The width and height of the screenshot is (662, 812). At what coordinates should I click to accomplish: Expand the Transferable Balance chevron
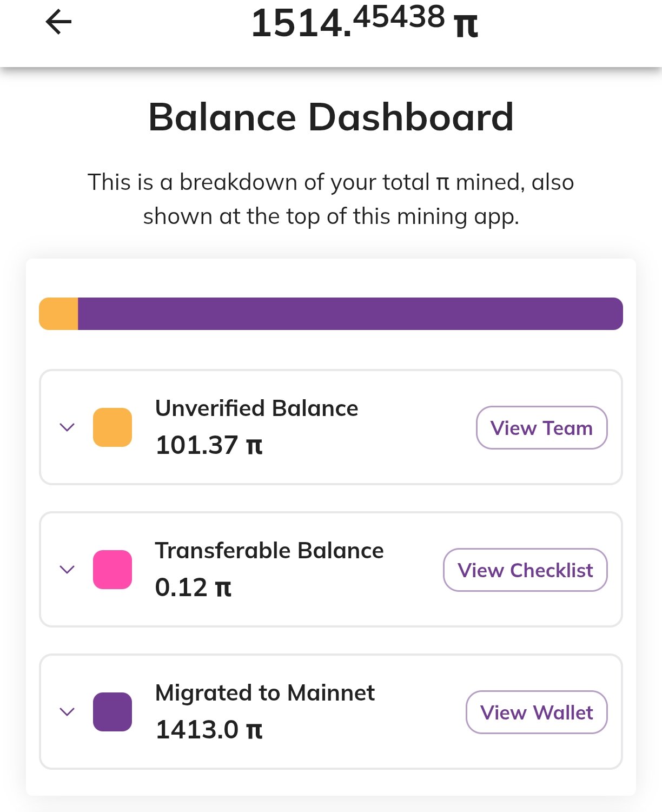tap(67, 570)
